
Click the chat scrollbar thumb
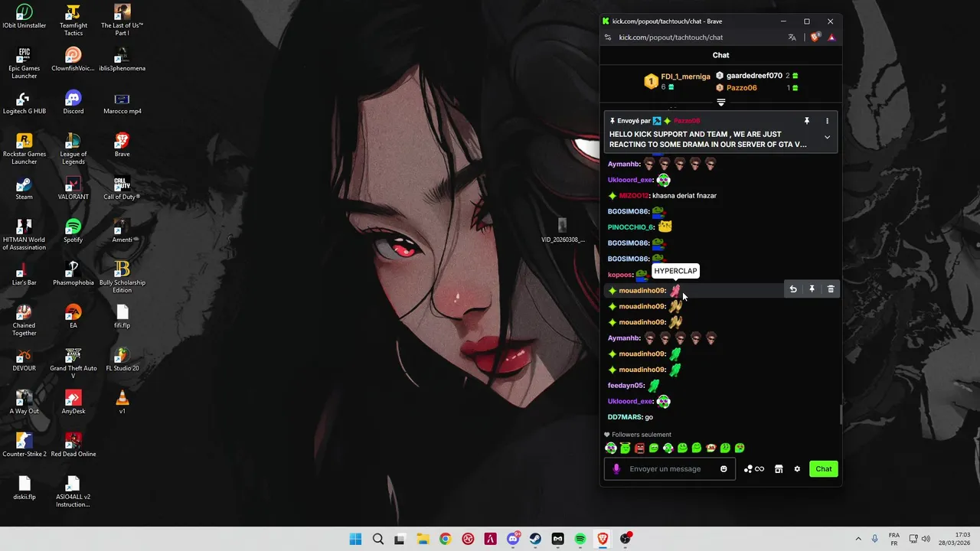[840, 414]
